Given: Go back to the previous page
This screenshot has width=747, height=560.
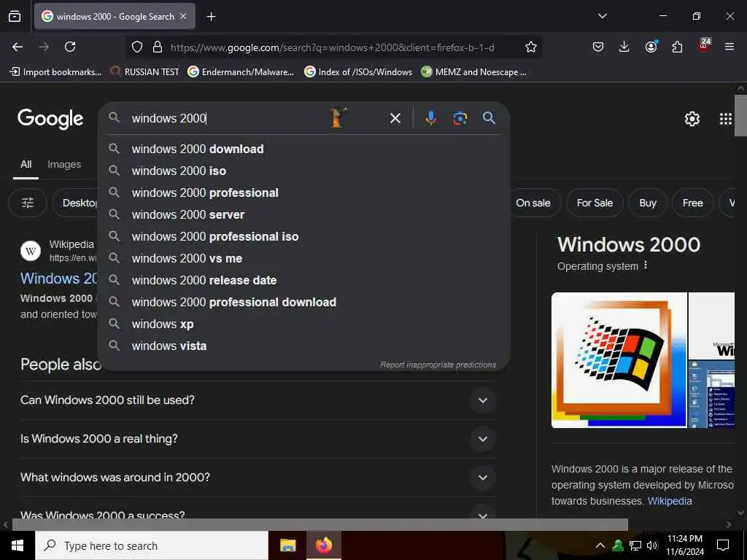Looking at the screenshot, I should point(18,47).
